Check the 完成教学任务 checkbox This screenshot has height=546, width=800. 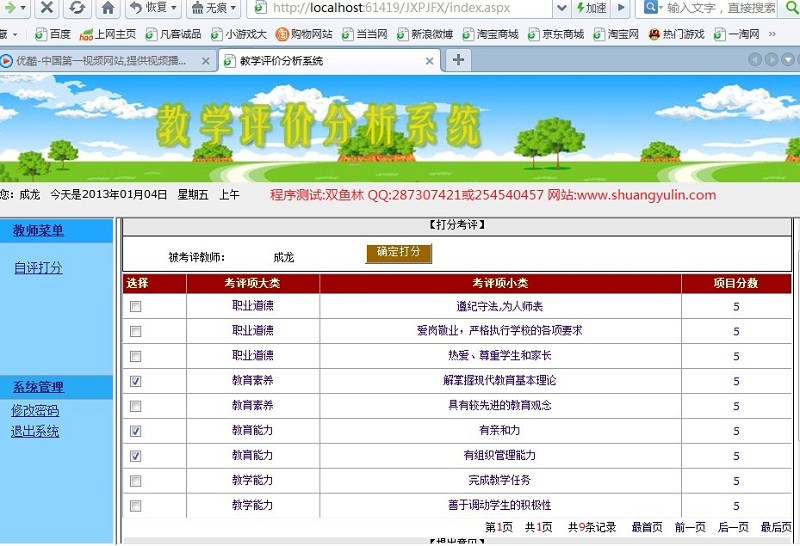tap(135, 481)
